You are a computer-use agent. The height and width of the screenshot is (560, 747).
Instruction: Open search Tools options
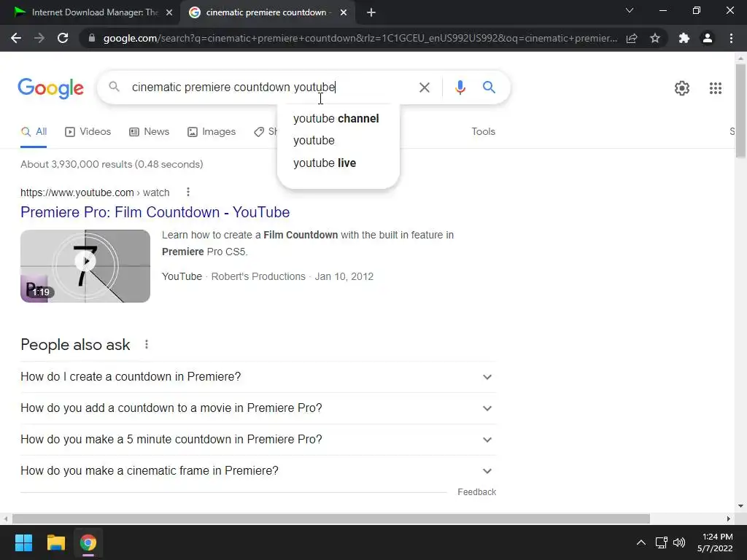pyautogui.click(x=483, y=132)
